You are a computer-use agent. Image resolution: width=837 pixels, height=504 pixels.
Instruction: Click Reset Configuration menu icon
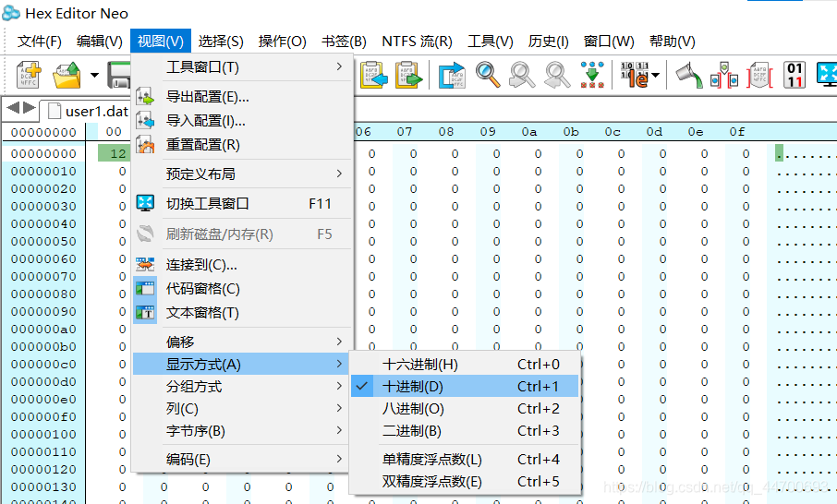[145, 145]
